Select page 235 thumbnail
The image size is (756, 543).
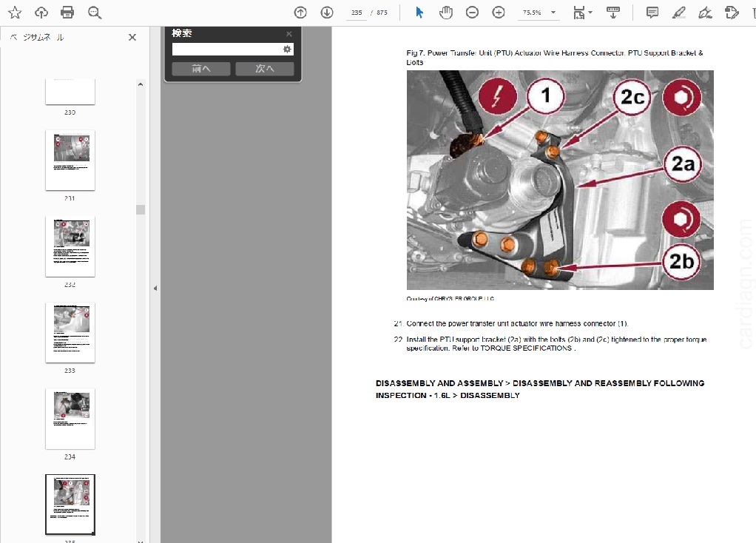click(x=70, y=505)
